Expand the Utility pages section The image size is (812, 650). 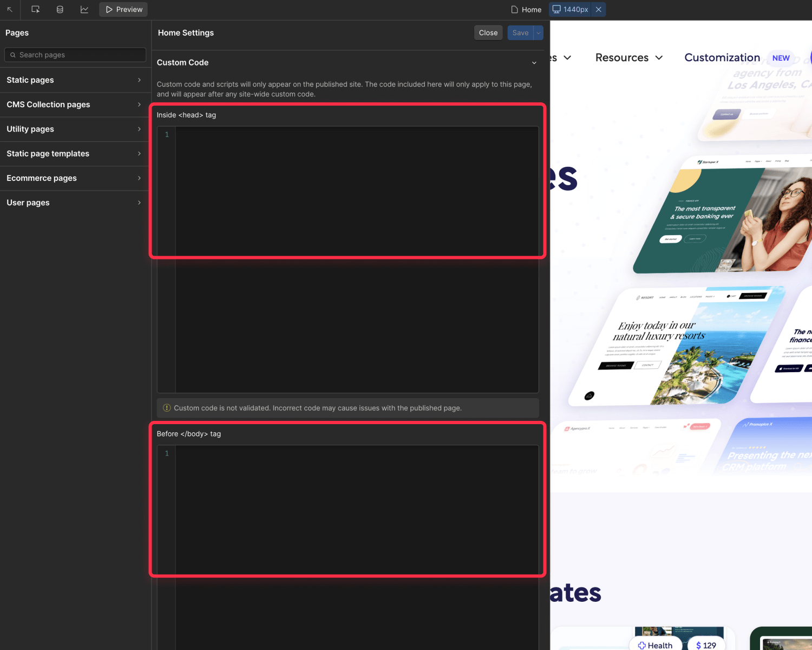(x=75, y=129)
